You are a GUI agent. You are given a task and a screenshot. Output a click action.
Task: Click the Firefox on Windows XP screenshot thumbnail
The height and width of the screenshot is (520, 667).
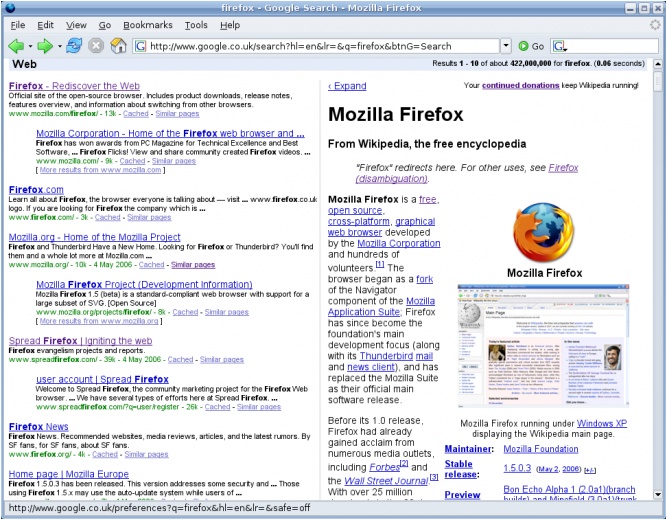545,348
